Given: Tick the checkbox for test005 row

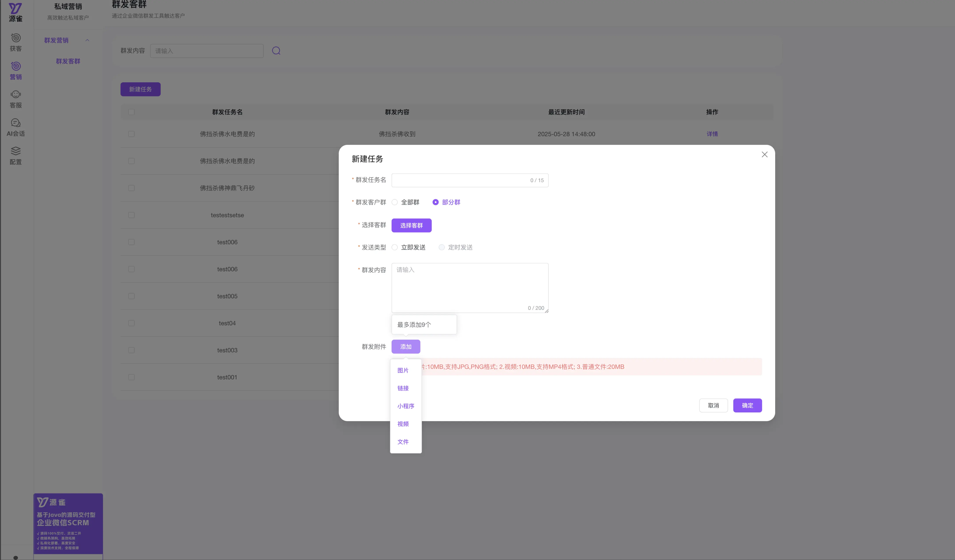Looking at the screenshot, I should click(131, 296).
